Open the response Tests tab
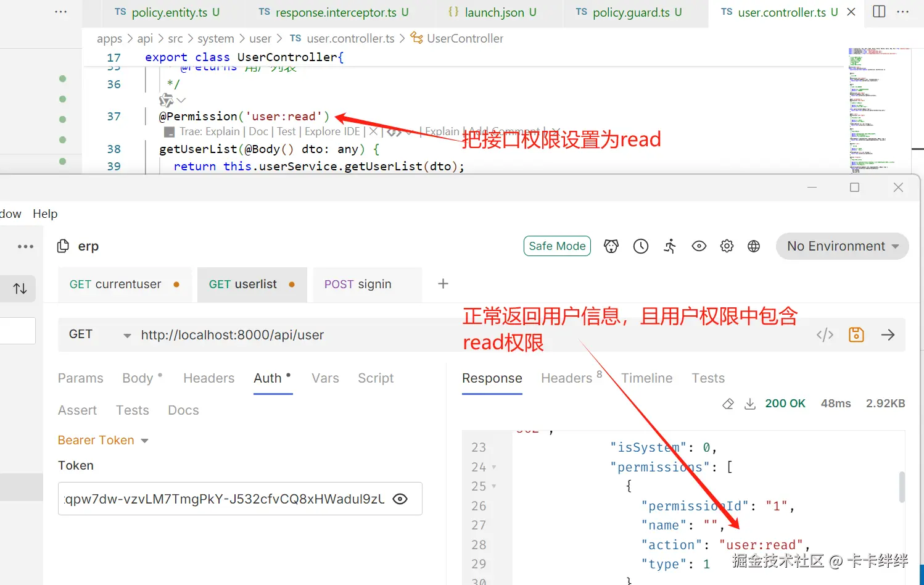This screenshot has width=924, height=585. tap(708, 378)
